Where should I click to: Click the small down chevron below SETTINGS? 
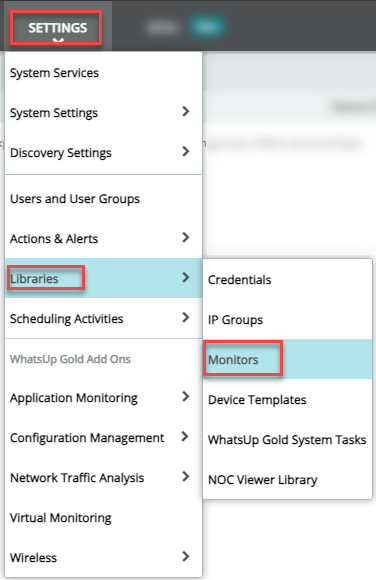(x=58, y=41)
